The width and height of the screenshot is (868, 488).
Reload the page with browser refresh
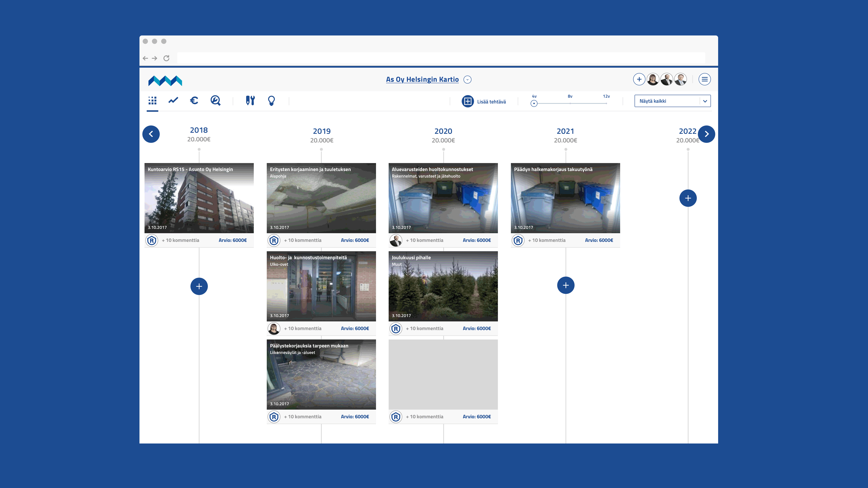click(x=166, y=58)
